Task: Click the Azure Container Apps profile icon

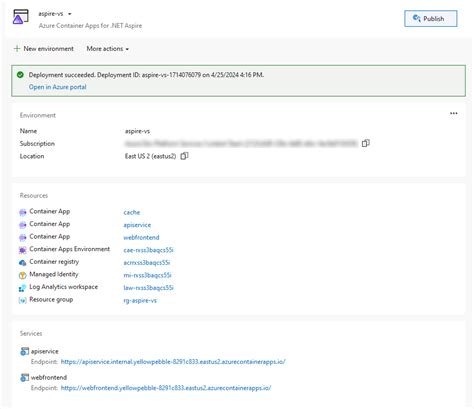Action: [x=21, y=17]
